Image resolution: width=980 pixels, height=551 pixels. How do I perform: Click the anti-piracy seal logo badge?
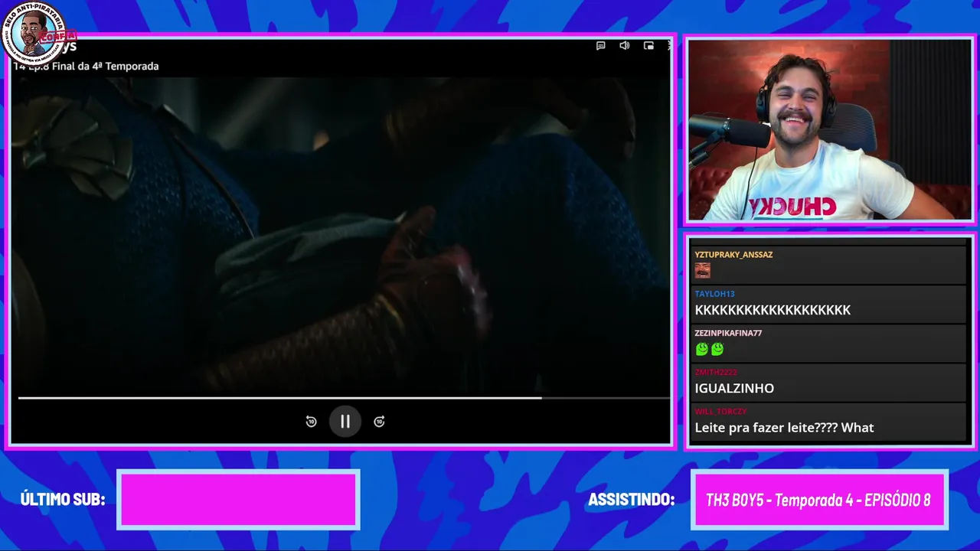(34, 34)
